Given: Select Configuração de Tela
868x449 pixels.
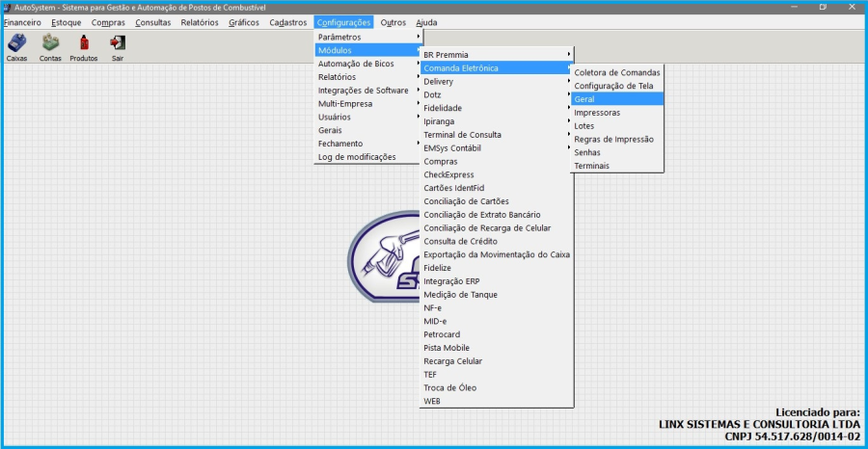Looking at the screenshot, I should coord(616,86).
